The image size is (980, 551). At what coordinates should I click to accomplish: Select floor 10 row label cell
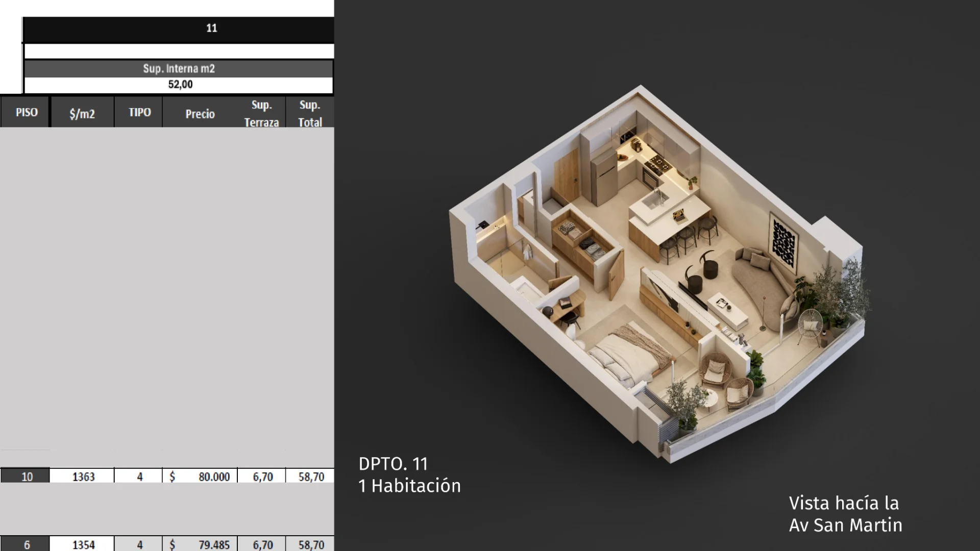(26, 477)
